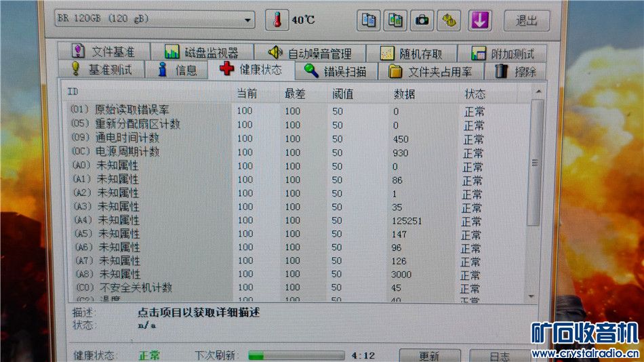
Task: Select the (A8) 未知属性 row
Action: click(x=298, y=274)
